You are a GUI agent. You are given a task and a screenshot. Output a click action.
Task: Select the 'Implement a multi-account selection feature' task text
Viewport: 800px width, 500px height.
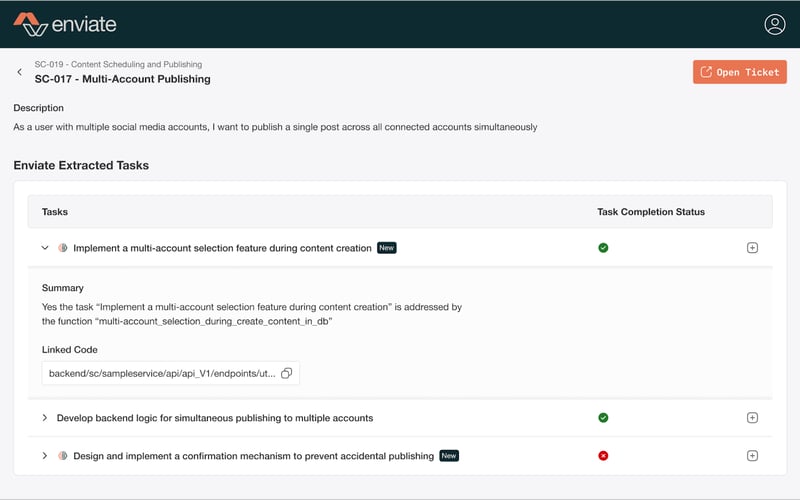222,248
